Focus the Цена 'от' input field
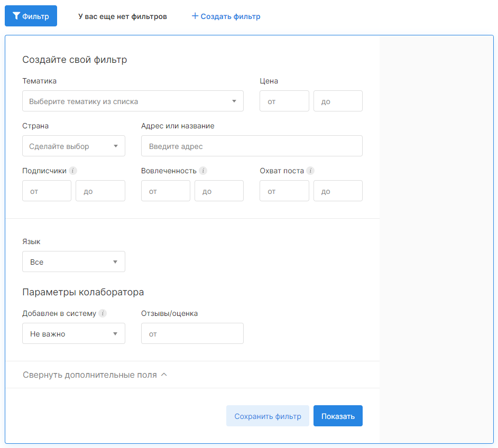The image size is (498, 448). tap(284, 101)
